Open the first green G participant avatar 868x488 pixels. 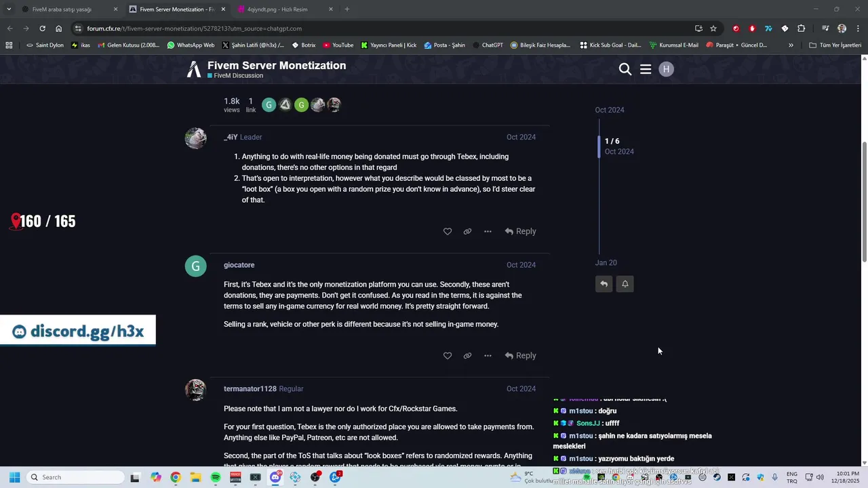point(269,105)
